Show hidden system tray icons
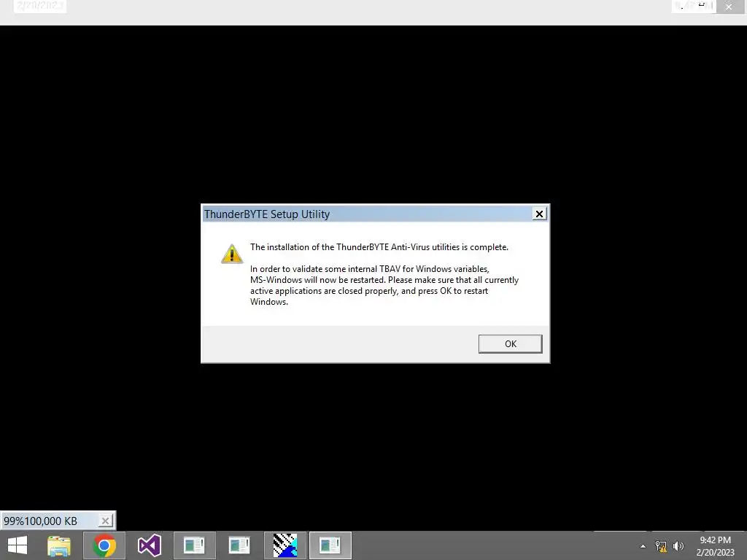Image resolution: width=747 pixels, height=560 pixels. coord(643,546)
